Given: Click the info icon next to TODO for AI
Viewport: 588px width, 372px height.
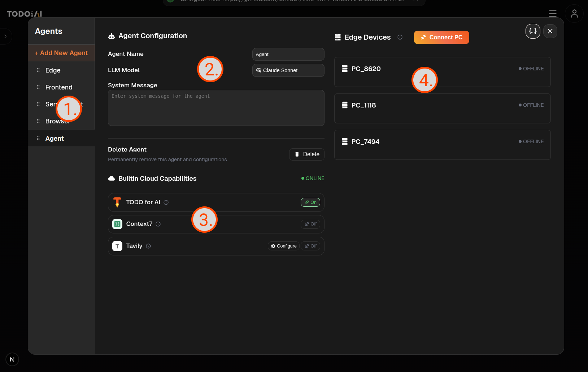Looking at the screenshot, I should 166,202.
